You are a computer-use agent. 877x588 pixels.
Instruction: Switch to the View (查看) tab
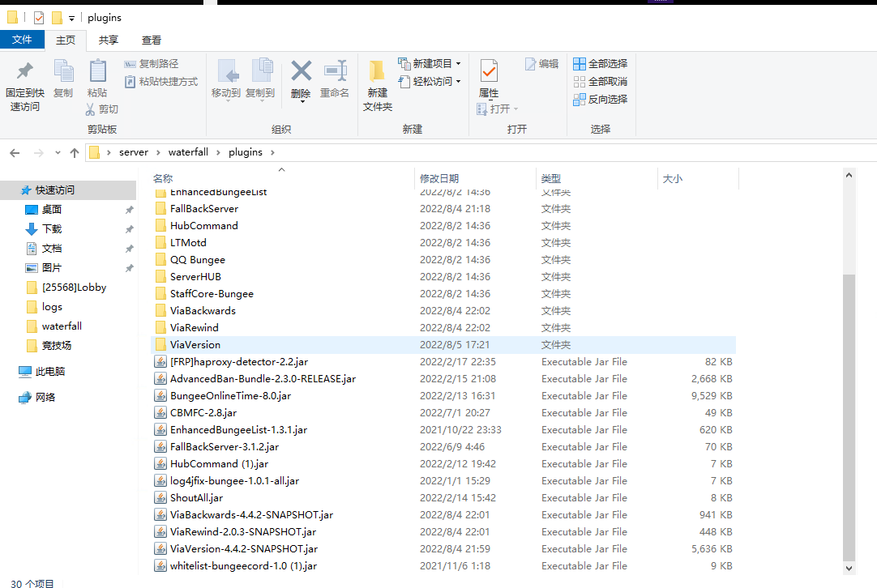click(151, 40)
